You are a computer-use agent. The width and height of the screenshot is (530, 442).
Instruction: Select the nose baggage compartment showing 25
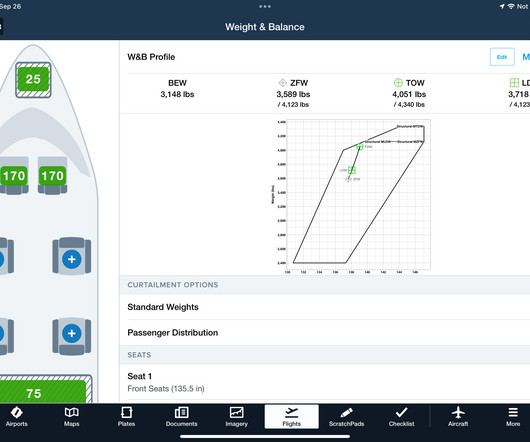click(33, 80)
